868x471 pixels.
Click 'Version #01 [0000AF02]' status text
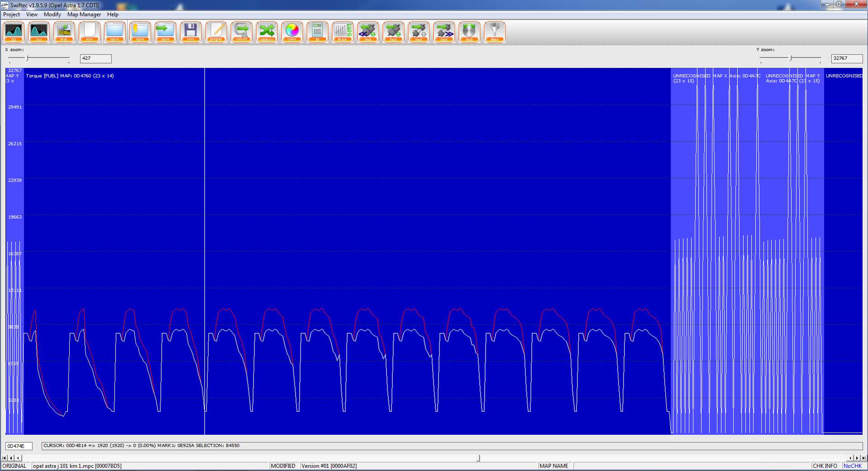pyautogui.click(x=329, y=466)
